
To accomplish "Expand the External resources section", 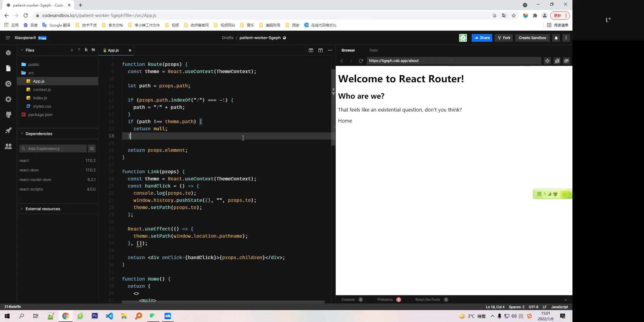I will [22, 209].
